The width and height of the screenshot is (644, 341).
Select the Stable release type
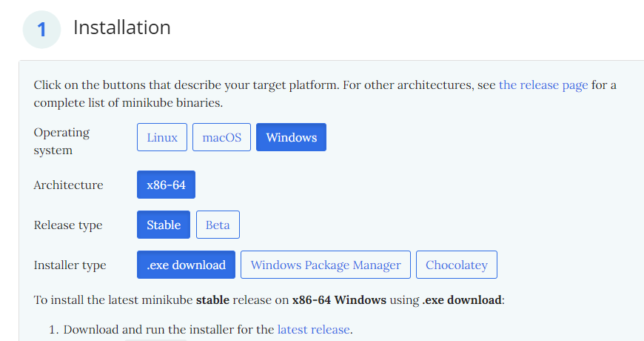pyautogui.click(x=164, y=225)
